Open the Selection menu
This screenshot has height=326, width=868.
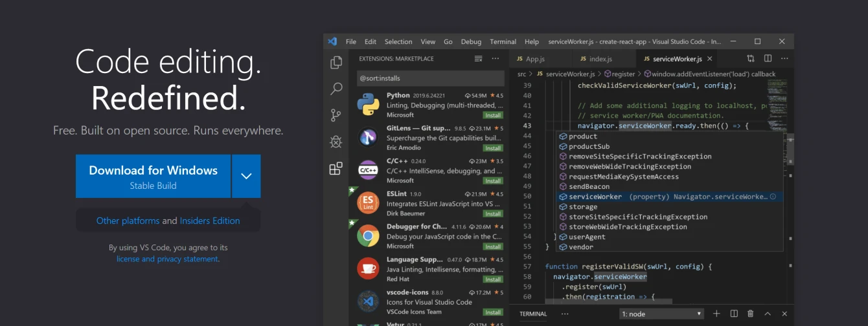[x=398, y=41]
